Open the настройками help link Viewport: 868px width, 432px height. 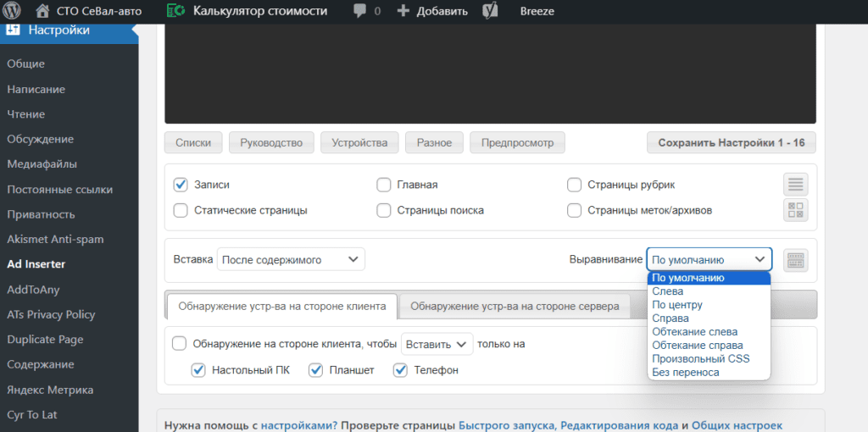click(x=299, y=425)
